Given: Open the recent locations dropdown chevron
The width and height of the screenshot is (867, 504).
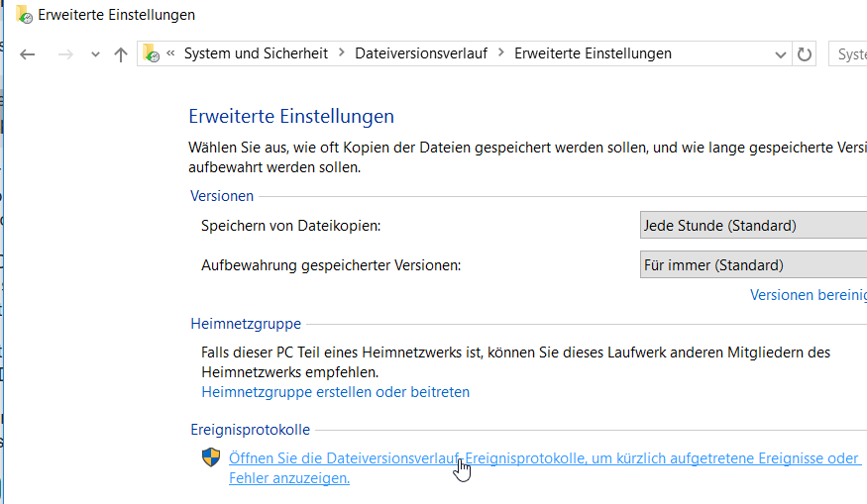Looking at the screenshot, I should [95, 54].
